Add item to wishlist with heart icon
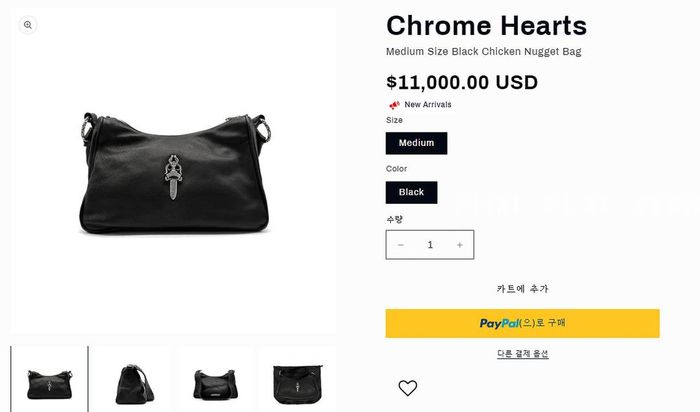The image size is (700, 412). point(408,388)
